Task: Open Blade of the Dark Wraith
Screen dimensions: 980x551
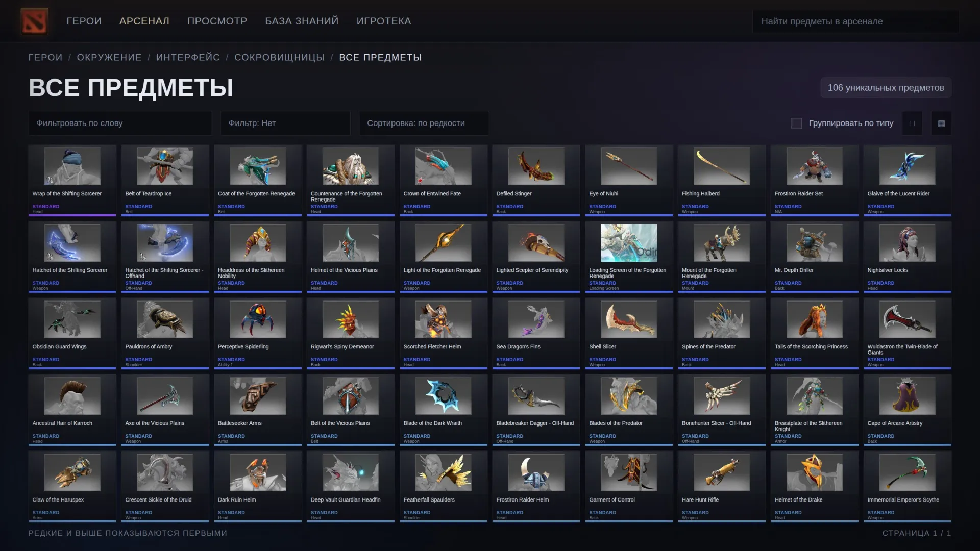Action: (444, 410)
